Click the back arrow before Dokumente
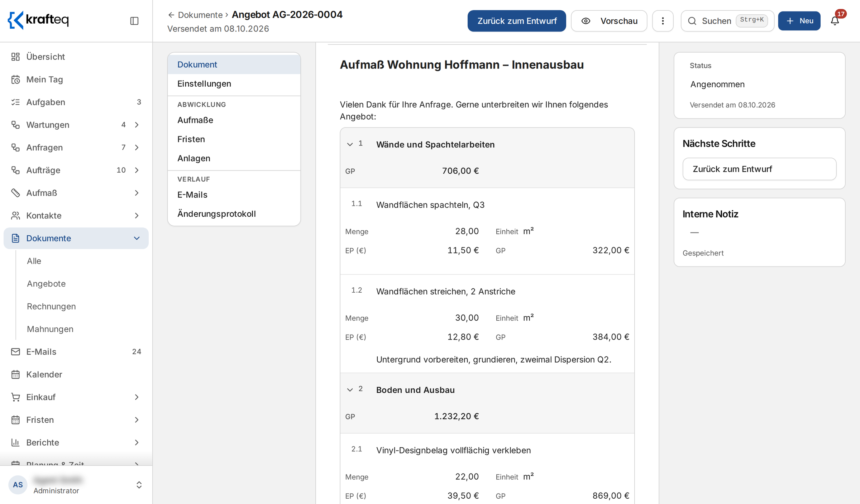Image resolution: width=860 pixels, height=504 pixels. pos(171,15)
